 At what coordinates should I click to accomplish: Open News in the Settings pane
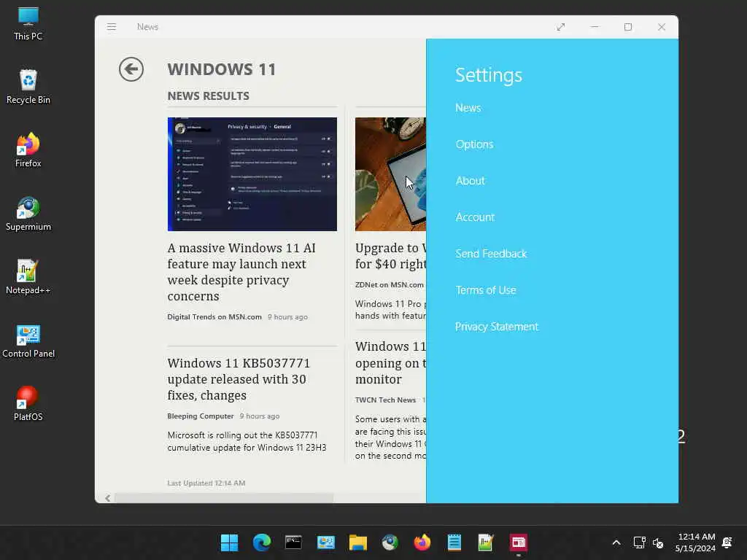(468, 108)
